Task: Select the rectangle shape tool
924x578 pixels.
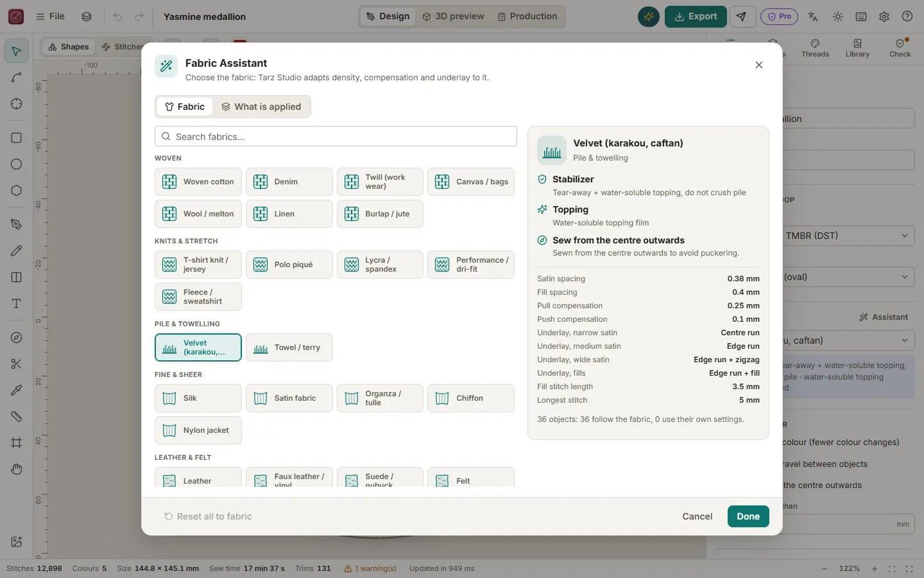Action: 17,138
